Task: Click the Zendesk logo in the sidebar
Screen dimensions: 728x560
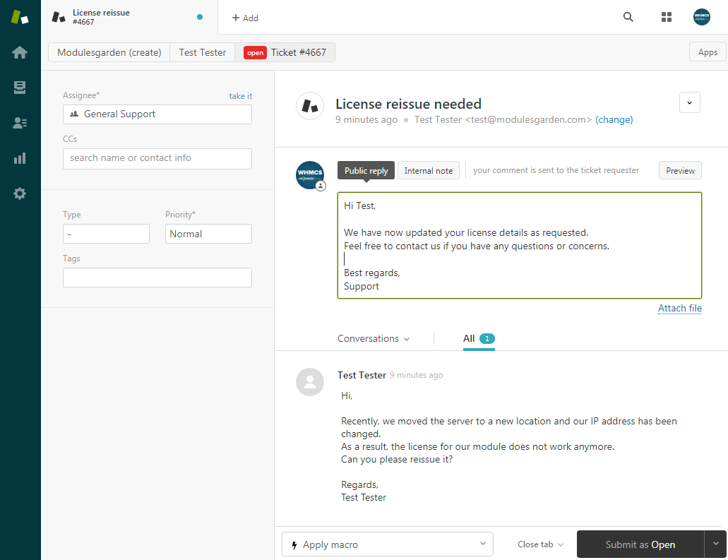Action: pyautogui.click(x=20, y=17)
